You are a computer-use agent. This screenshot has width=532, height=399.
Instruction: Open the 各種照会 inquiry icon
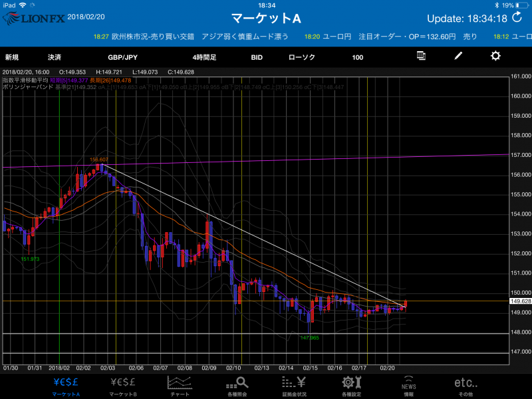click(x=237, y=385)
